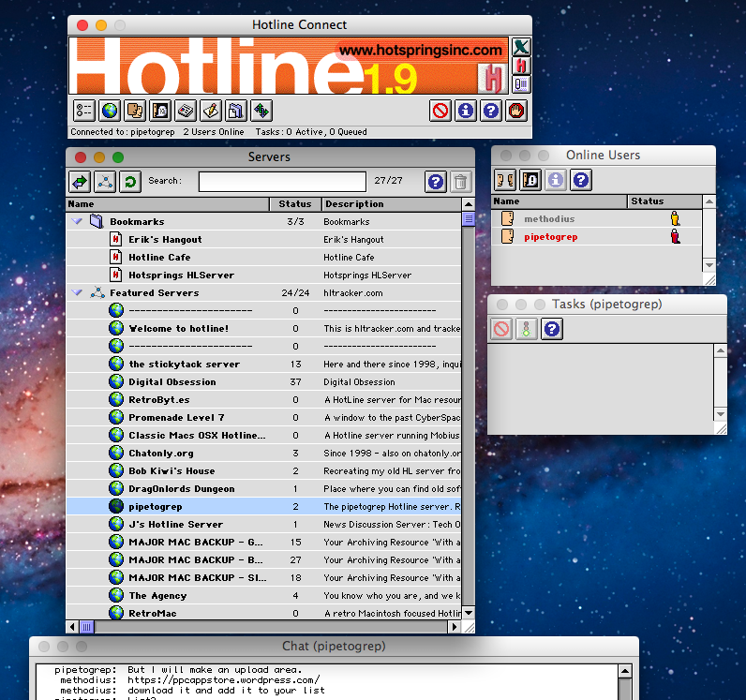The width and height of the screenshot is (746, 700).
Task: Select The Agency server
Action: pyautogui.click(x=263, y=595)
